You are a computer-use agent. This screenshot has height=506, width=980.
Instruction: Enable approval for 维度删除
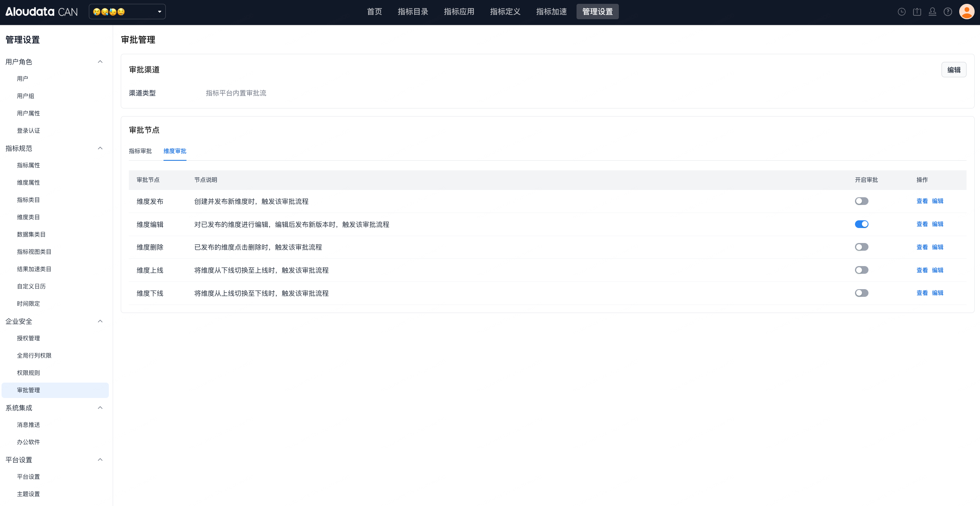(862, 247)
